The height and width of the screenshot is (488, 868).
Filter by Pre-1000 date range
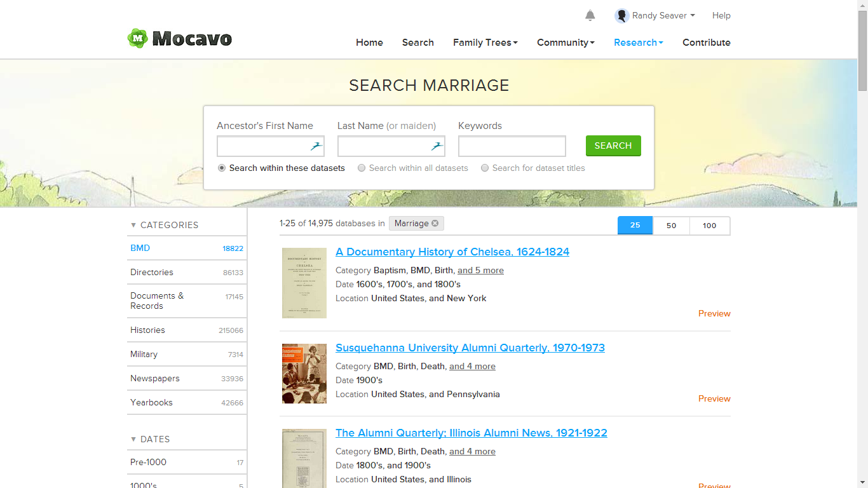pyautogui.click(x=187, y=462)
